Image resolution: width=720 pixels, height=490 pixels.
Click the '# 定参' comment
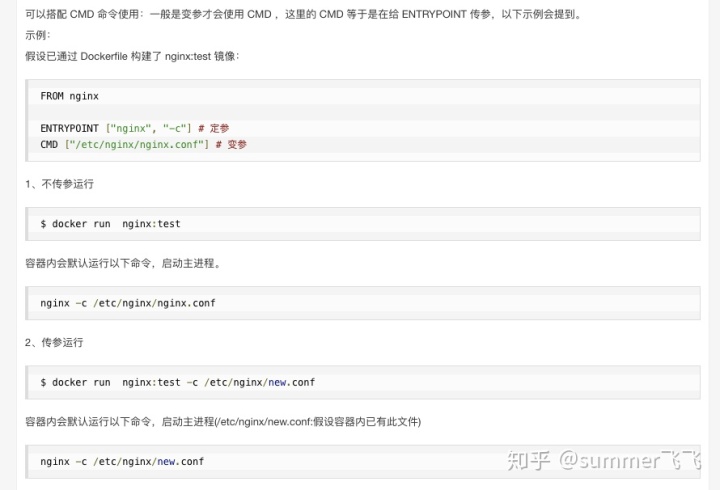coord(214,128)
